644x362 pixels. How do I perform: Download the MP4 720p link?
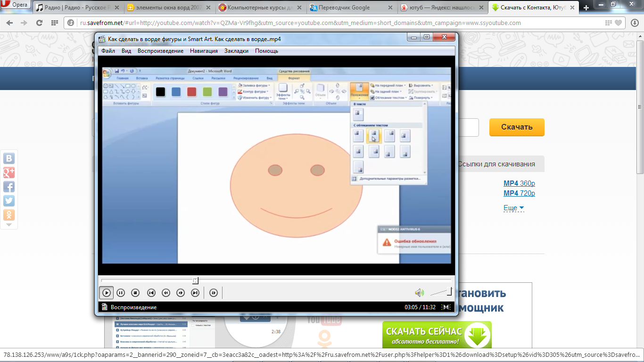coord(519,193)
